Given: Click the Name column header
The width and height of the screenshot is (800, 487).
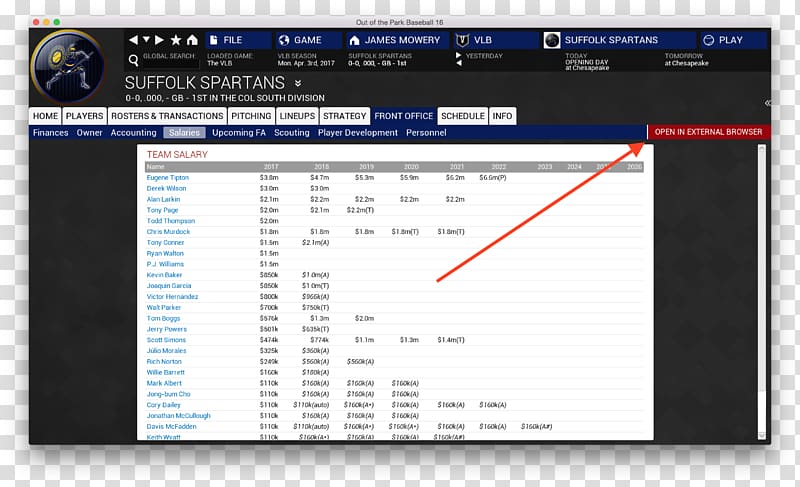Looking at the screenshot, I should tap(156, 167).
